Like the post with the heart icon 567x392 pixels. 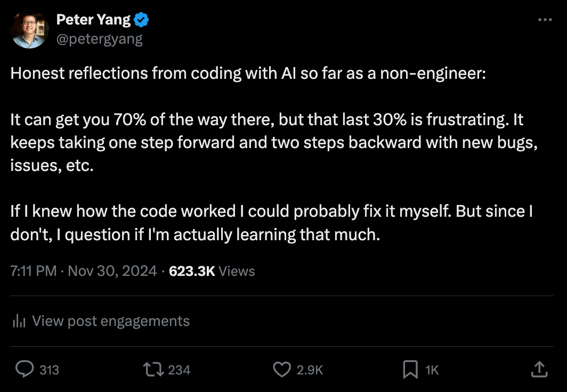tap(282, 369)
